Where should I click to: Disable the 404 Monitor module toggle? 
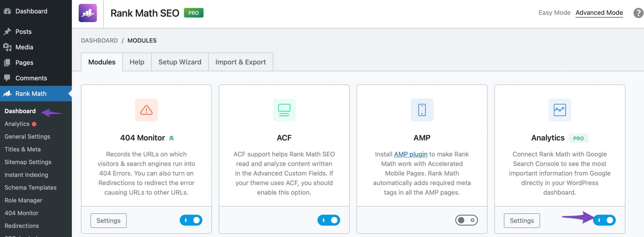[x=191, y=220]
